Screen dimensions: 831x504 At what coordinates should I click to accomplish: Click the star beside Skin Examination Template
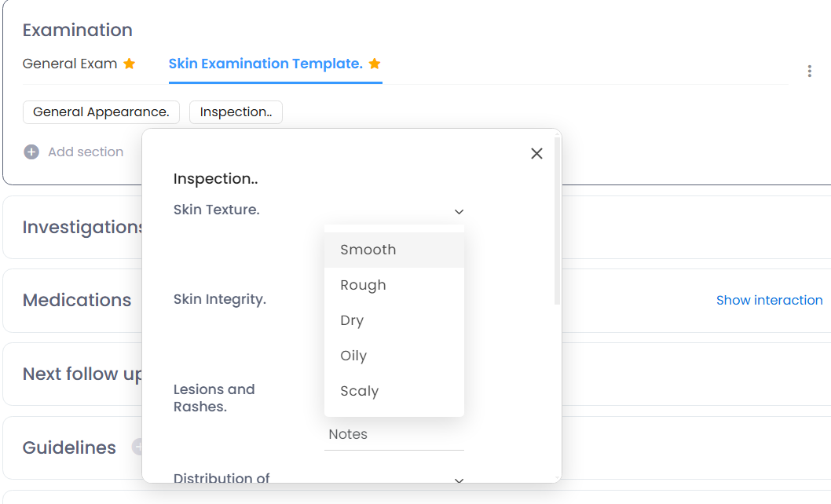click(375, 64)
